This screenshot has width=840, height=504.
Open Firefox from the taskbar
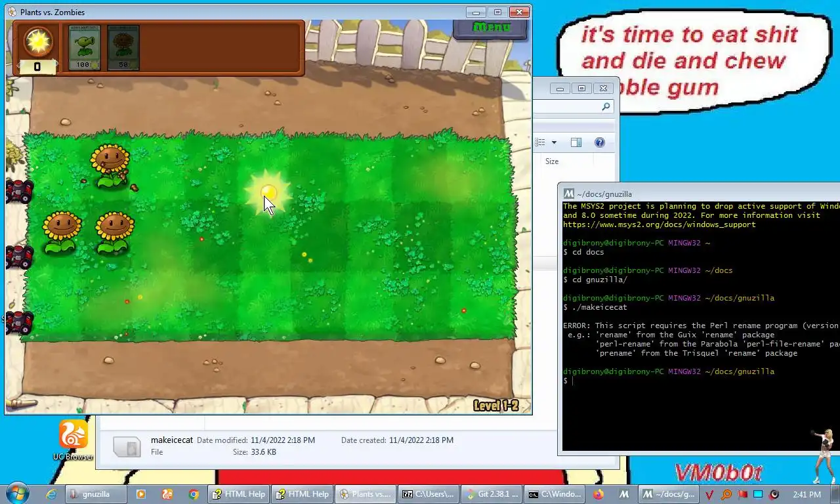click(598, 494)
